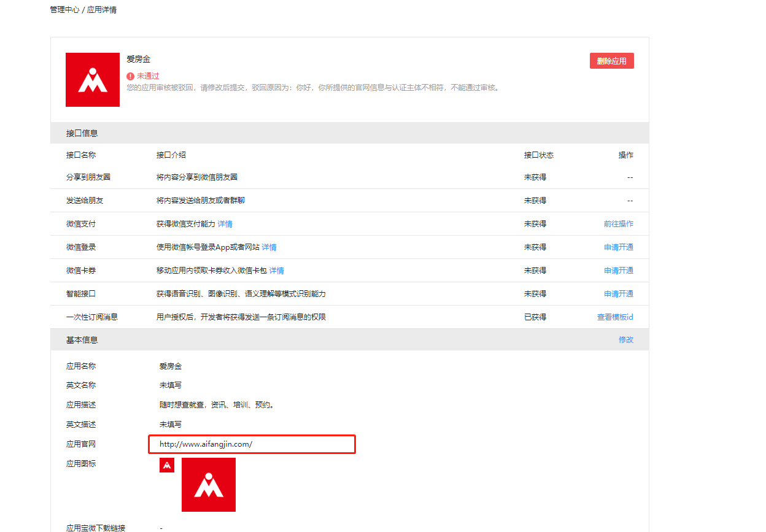Click 查看模板id link

coord(615,317)
